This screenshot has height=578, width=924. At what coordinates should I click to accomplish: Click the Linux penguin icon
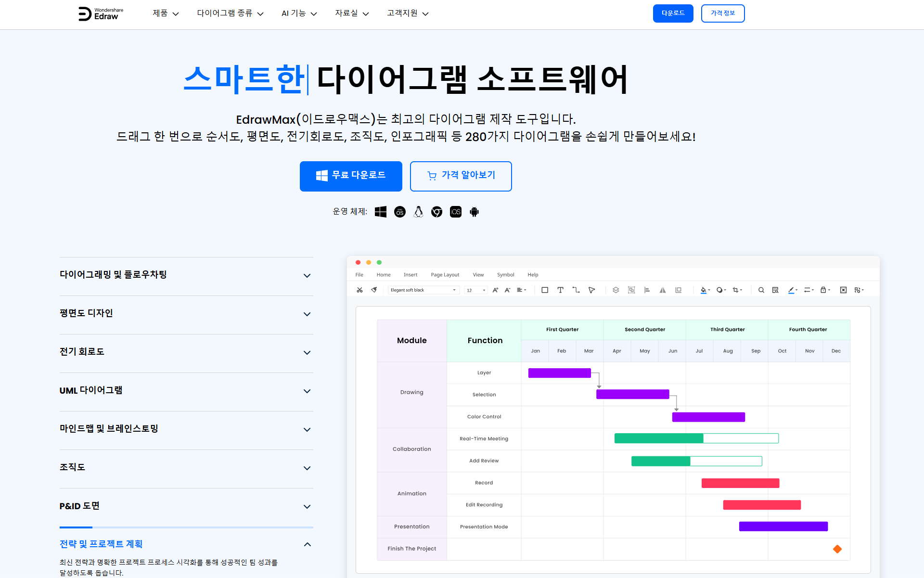coord(418,212)
